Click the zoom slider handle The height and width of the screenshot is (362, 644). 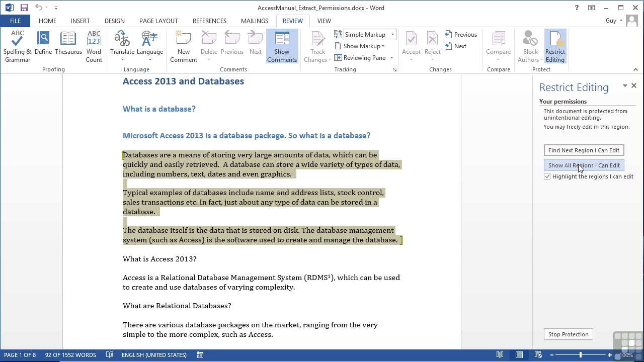581,355
